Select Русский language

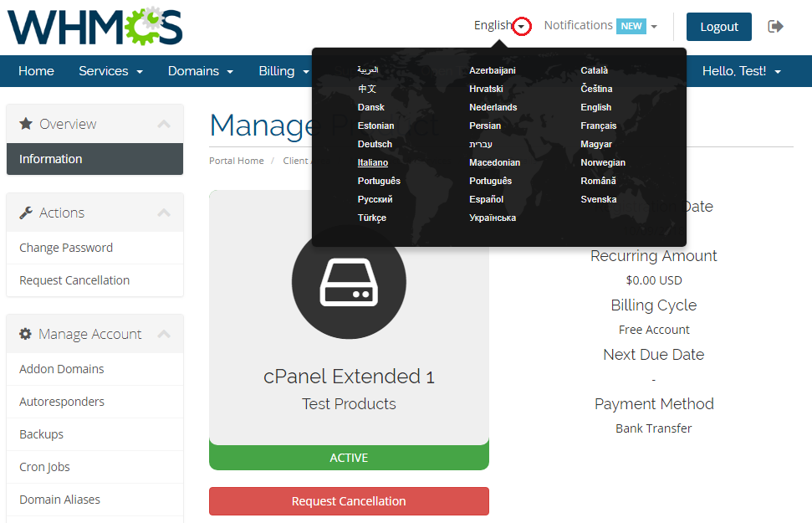pyautogui.click(x=375, y=199)
